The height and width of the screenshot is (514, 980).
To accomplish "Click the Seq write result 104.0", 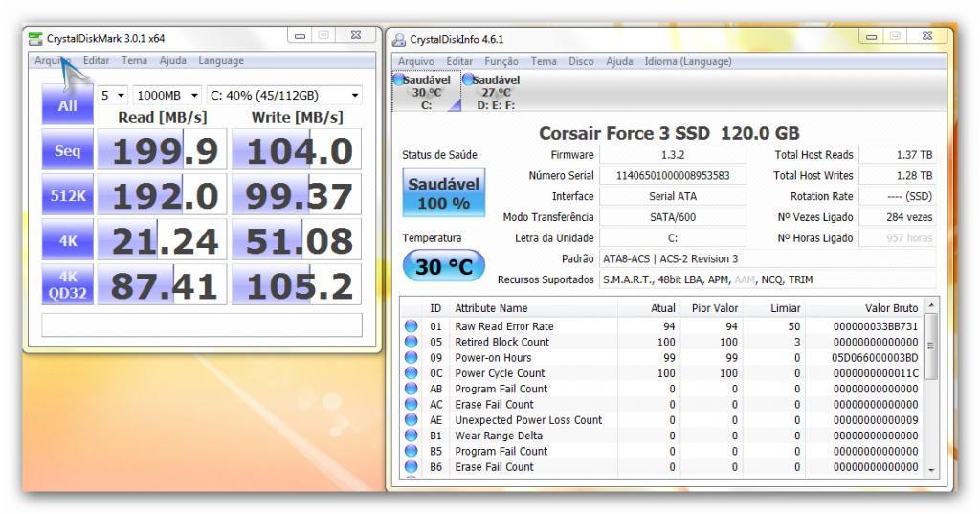I will point(297,150).
